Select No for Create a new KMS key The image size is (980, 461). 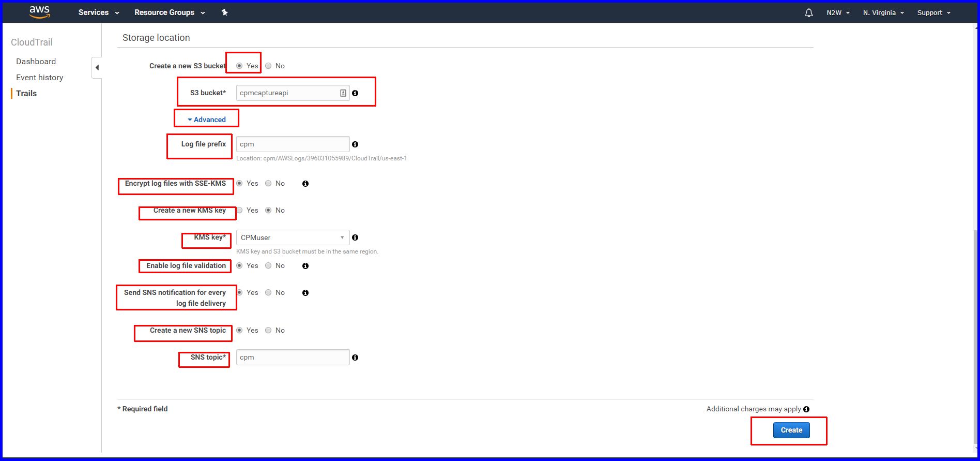tap(268, 210)
